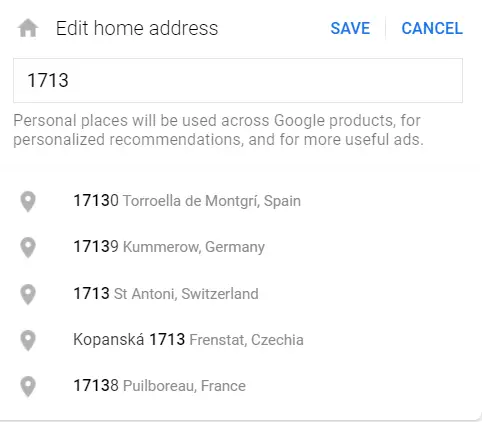Click the Kopanská 1713 street label
The height and width of the screenshot is (422, 482).
click(129, 340)
